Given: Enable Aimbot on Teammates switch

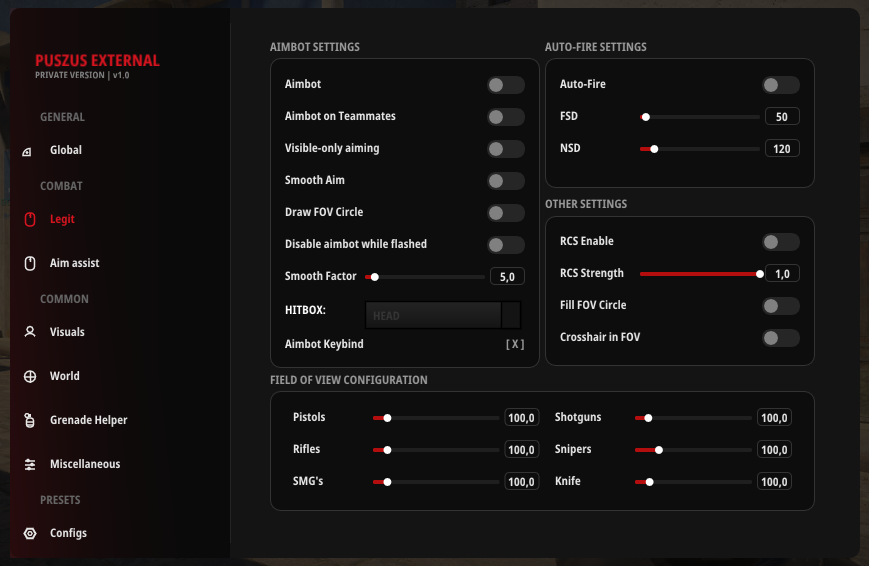Looking at the screenshot, I should click(x=505, y=117).
